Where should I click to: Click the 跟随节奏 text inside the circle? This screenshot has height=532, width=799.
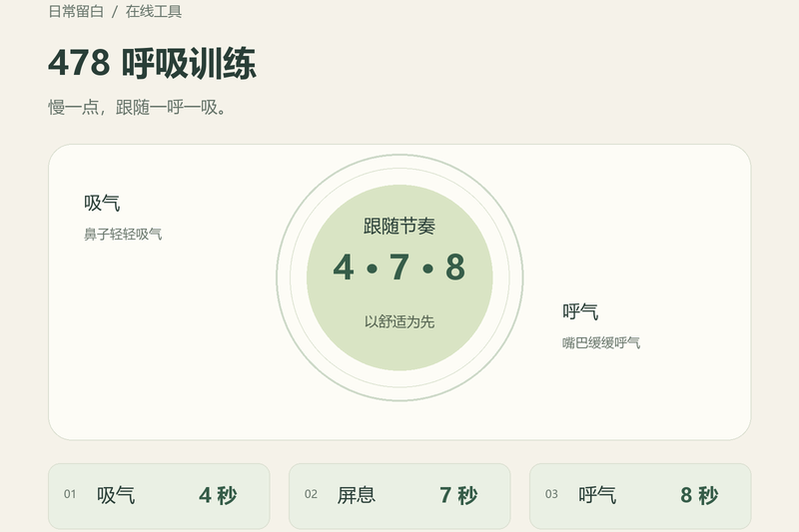point(399,226)
